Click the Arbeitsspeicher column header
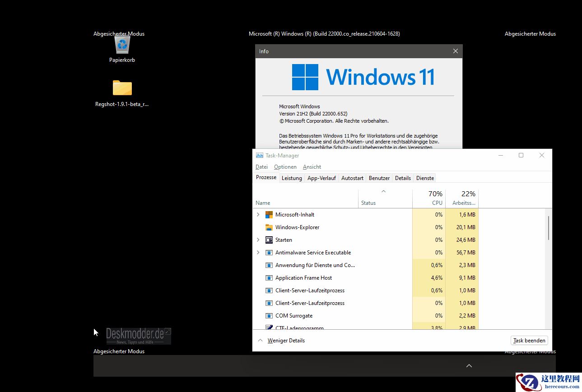The height and width of the screenshot is (392, 582). point(462,198)
